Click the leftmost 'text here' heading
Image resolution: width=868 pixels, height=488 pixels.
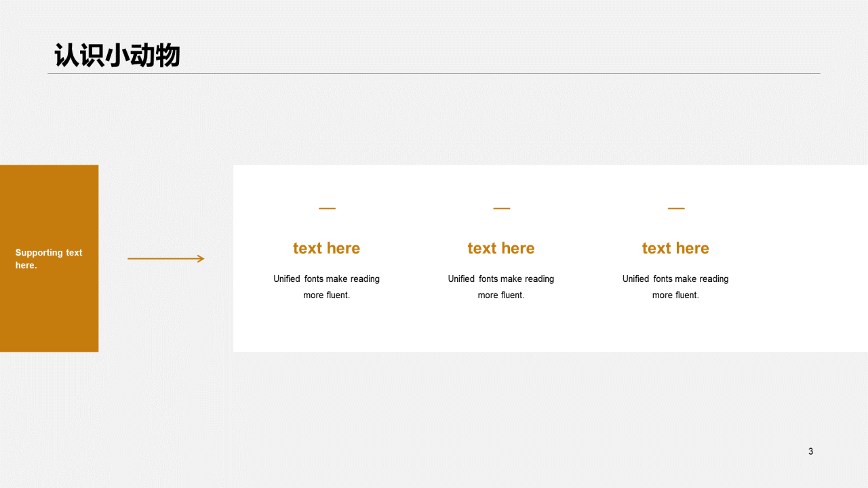click(326, 248)
